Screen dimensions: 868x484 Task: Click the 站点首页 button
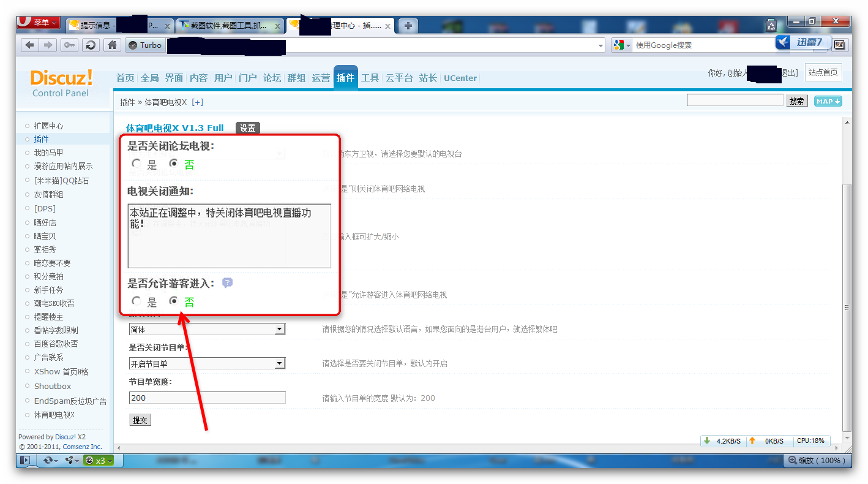click(x=823, y=72)
